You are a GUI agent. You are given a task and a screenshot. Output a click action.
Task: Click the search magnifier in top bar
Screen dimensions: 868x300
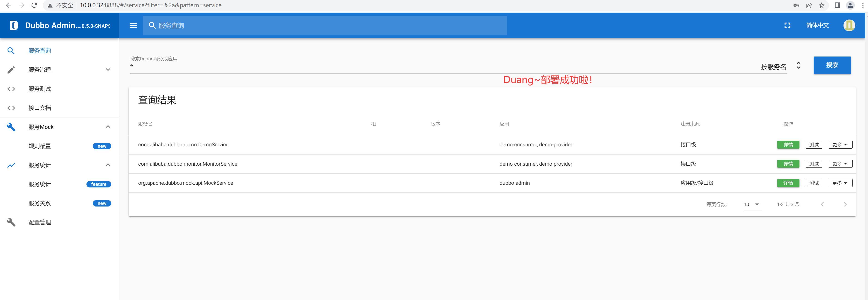click(152, 25)
